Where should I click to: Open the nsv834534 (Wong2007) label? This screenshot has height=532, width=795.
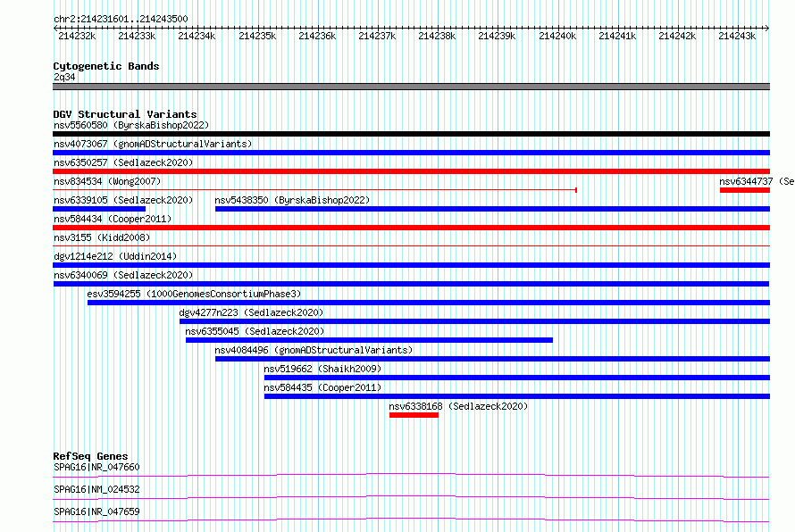click(107, 181)
